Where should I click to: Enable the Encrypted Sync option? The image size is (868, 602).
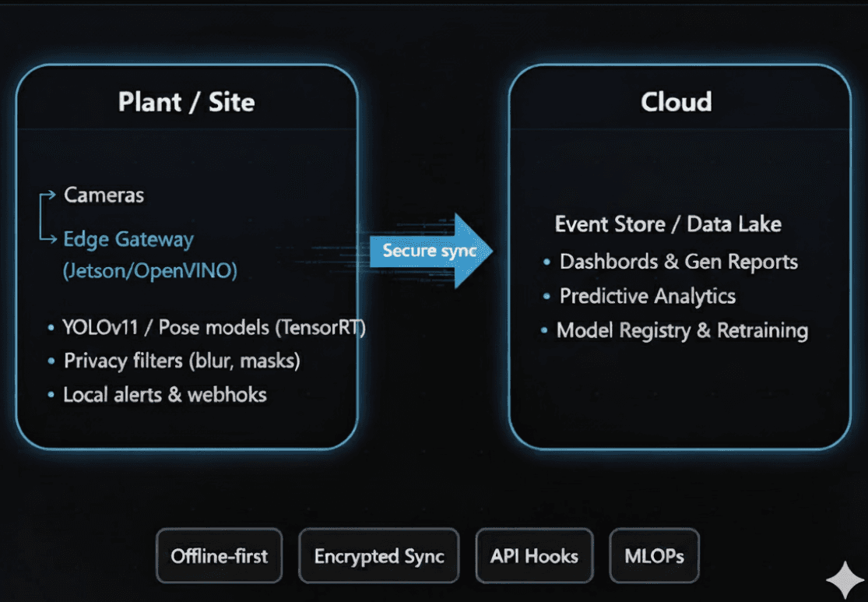point(378,556)
